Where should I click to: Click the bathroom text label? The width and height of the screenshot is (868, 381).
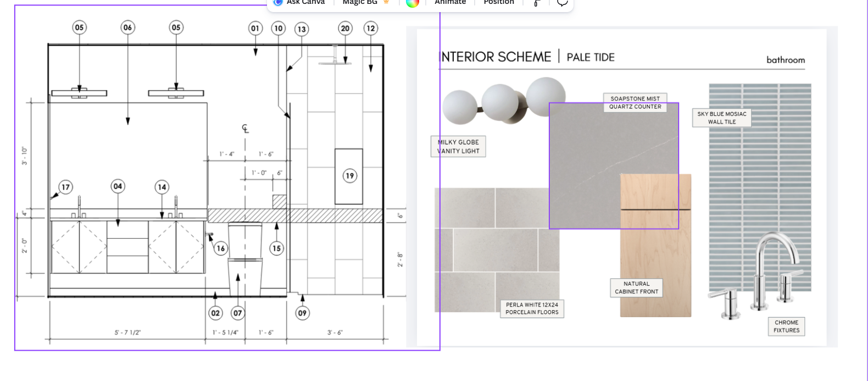tap(785, 60)
